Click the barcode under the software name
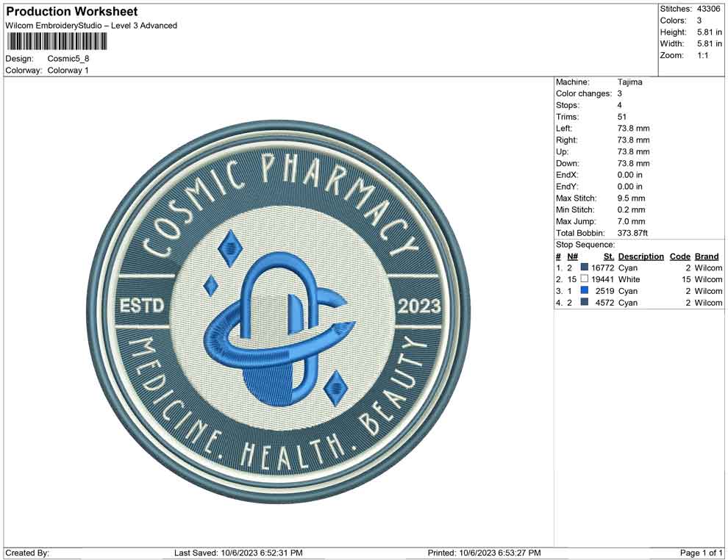 57,42
